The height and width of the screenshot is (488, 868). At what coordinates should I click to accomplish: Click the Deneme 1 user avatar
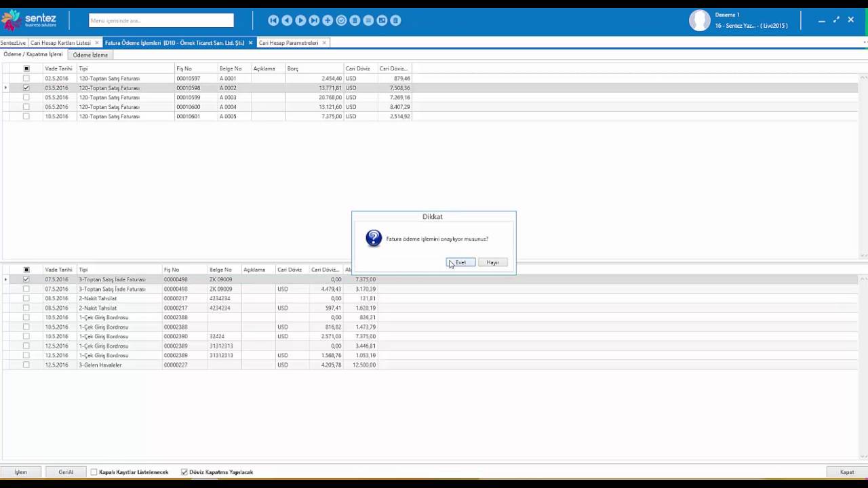(x=699, y=20)
